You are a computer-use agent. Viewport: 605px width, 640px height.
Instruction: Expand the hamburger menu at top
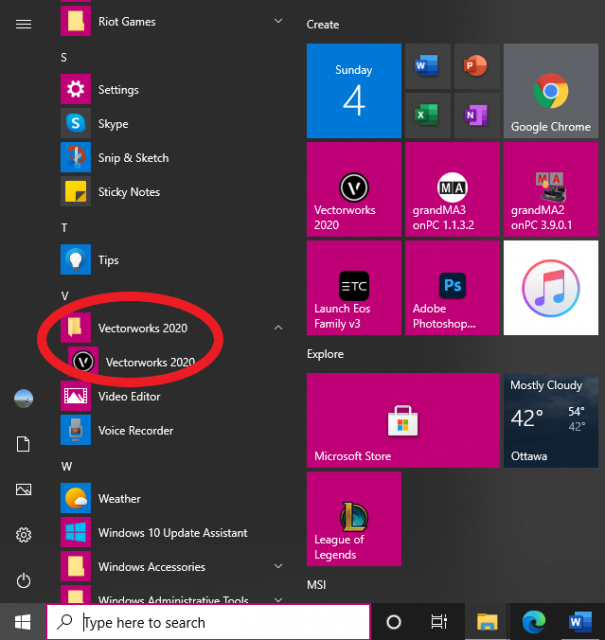tap(24, 24)
